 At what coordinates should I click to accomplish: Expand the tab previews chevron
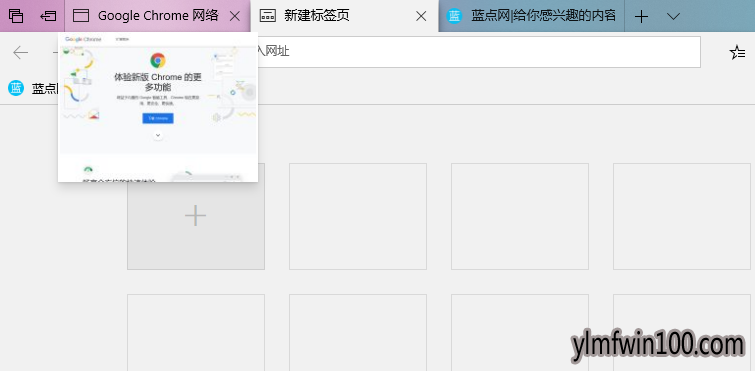pos(673,16)
